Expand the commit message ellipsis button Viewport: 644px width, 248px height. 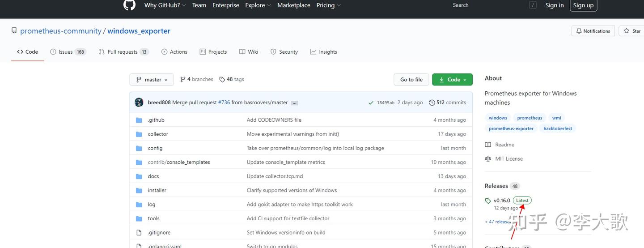click(294, 103)
